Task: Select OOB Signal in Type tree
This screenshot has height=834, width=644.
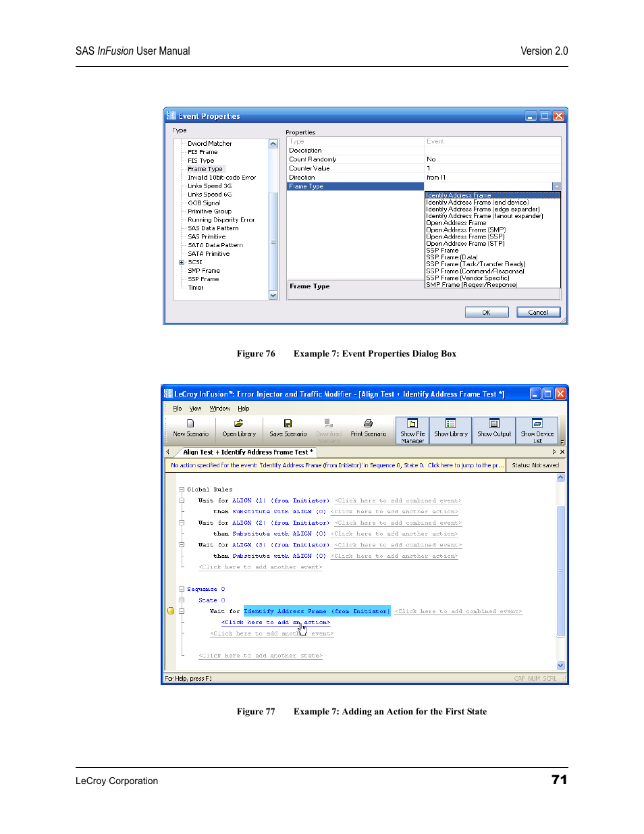Action: (204, 203)
